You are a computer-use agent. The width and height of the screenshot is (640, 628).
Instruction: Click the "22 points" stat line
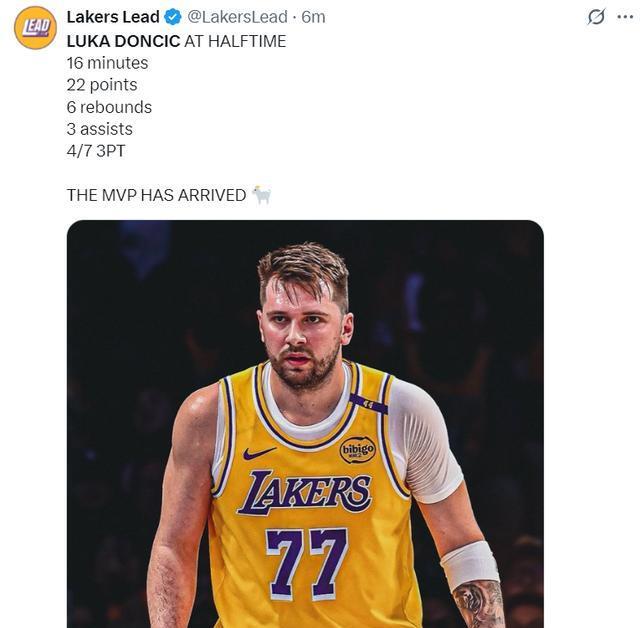[102, 85]
